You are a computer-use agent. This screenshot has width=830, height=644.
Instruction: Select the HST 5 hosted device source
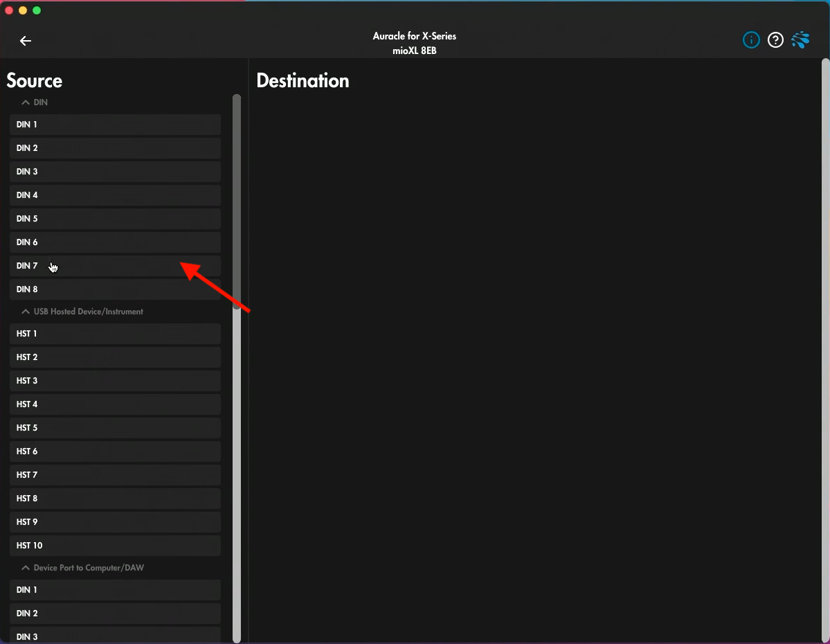tap(115, 428)
